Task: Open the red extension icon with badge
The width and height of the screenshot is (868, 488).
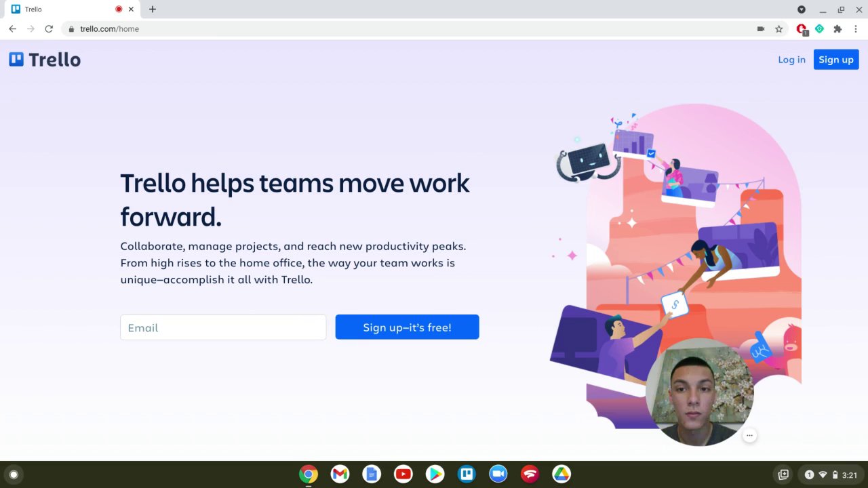Action: pyautogui.click(x=802, y=29)
